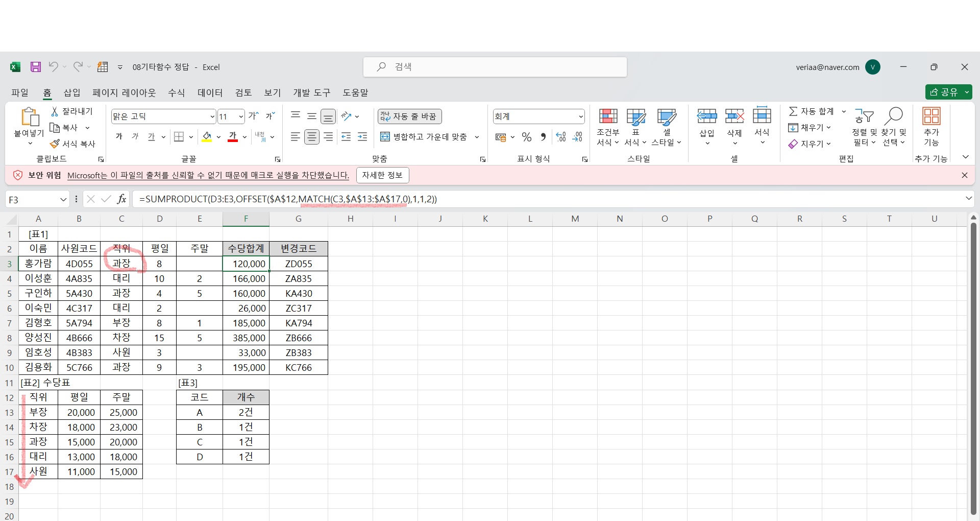980x521 pixels.
Task: Open the 데이터 ribbon tab
Action: (x=210, y=92)
